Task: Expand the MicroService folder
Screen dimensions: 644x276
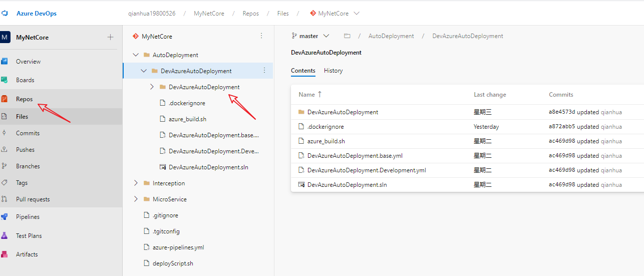Action: [x=136, y=199]
